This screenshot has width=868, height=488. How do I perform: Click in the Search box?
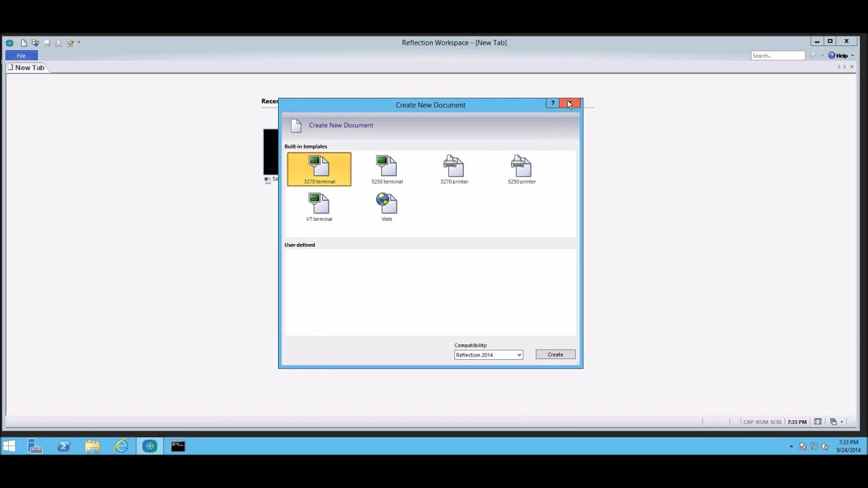777,56
